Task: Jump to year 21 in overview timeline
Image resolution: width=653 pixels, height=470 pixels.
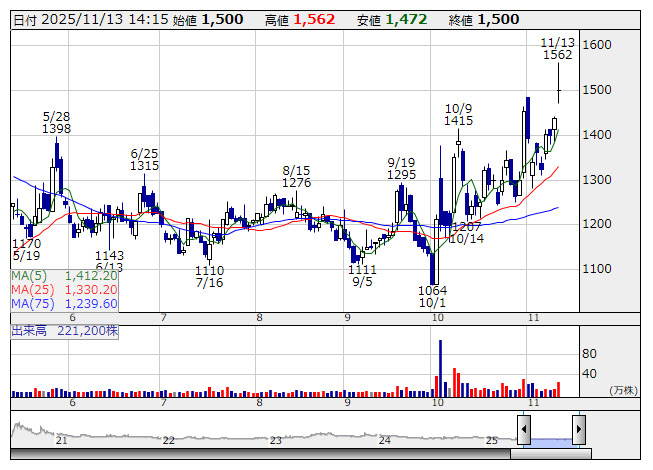Action: click(62, 440)
